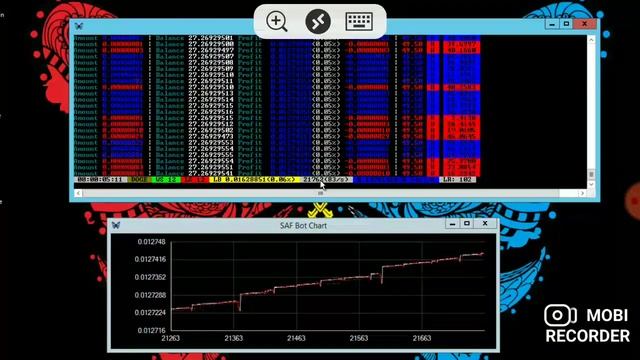640x360 pixels.
Task: Minimize the console window
Action: (552, 24)
